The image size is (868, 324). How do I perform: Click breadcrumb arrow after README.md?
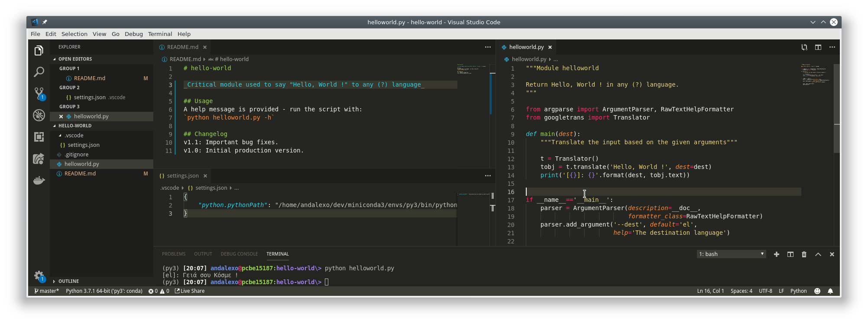click(204, 59)
